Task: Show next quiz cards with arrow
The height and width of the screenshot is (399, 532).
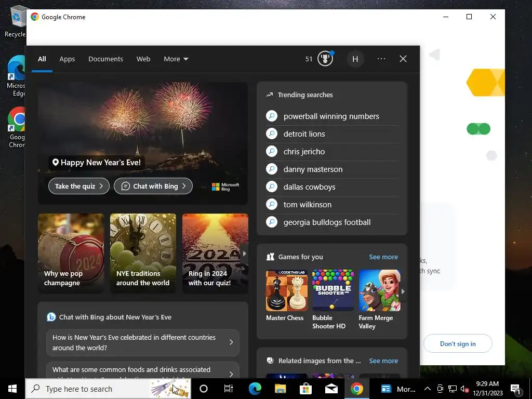Action: coord(244,254)
